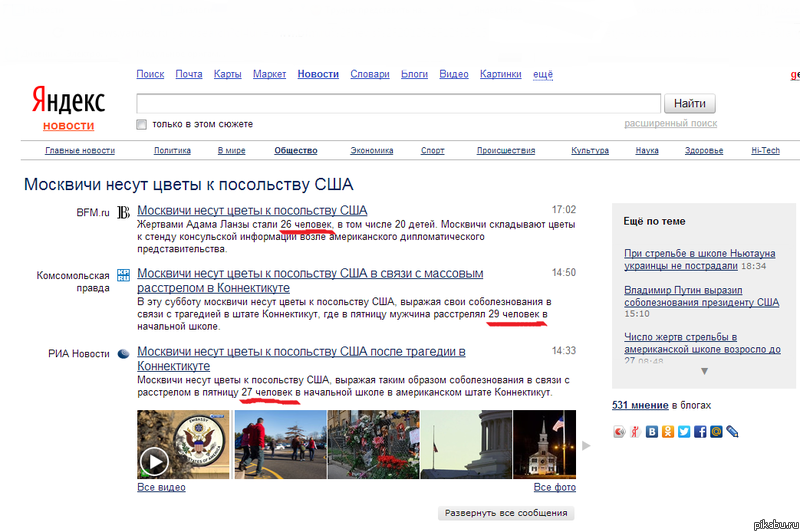This screenshot has height=532, width=800.
Task: Switch to Спорт news section
Action: click(433, 150)
